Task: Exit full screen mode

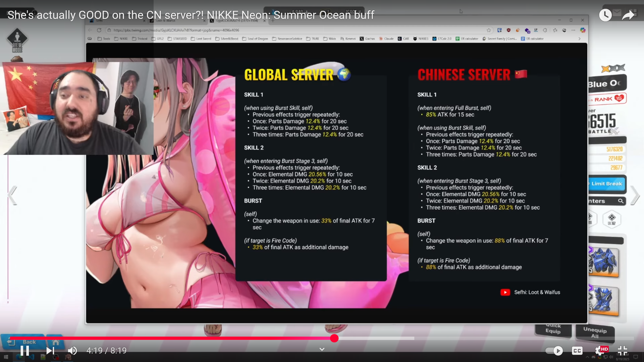Action: tap(622, 350)
